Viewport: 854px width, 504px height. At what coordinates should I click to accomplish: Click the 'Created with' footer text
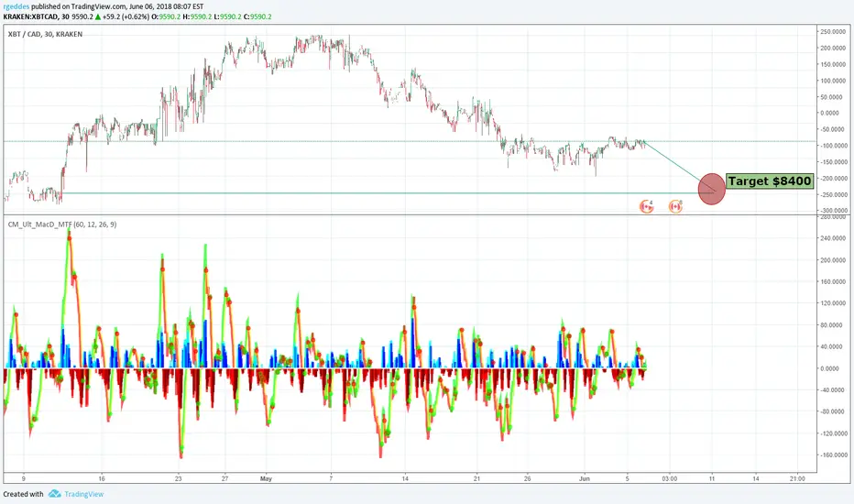point(24,494)
